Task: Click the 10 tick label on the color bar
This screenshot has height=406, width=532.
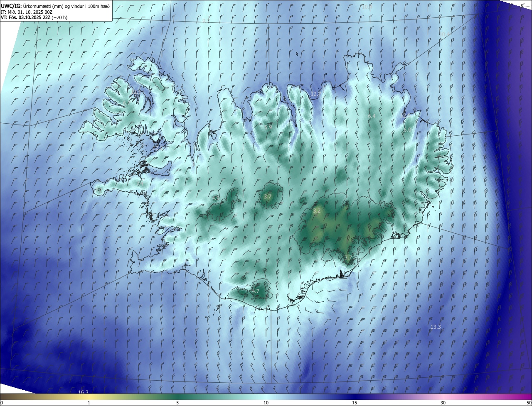Action: coord(266,403)
